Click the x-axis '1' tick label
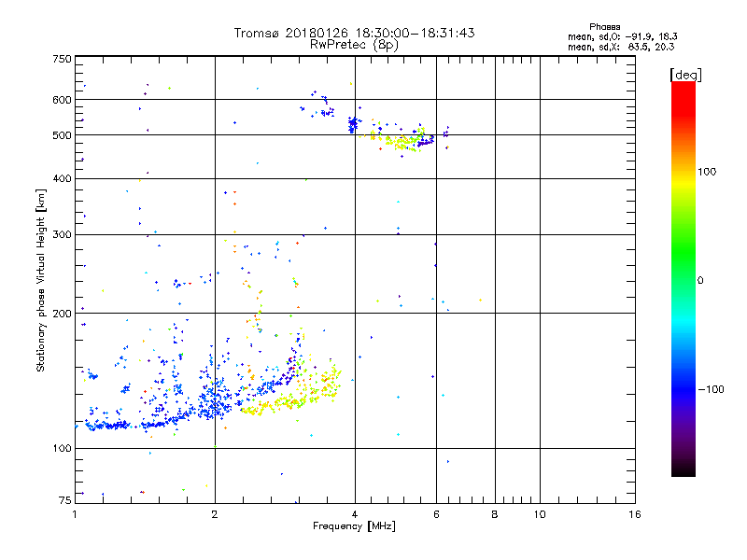 pyautogui.click(x=76, y=514)
